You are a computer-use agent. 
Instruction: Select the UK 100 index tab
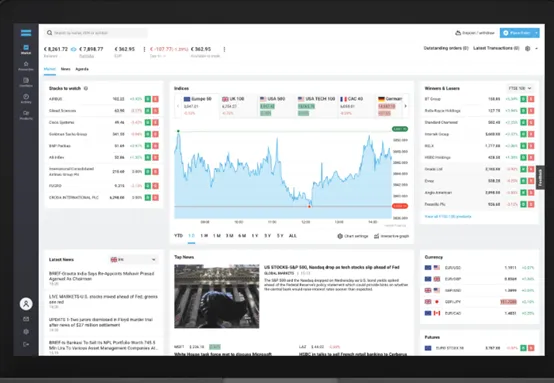[238, 106]
